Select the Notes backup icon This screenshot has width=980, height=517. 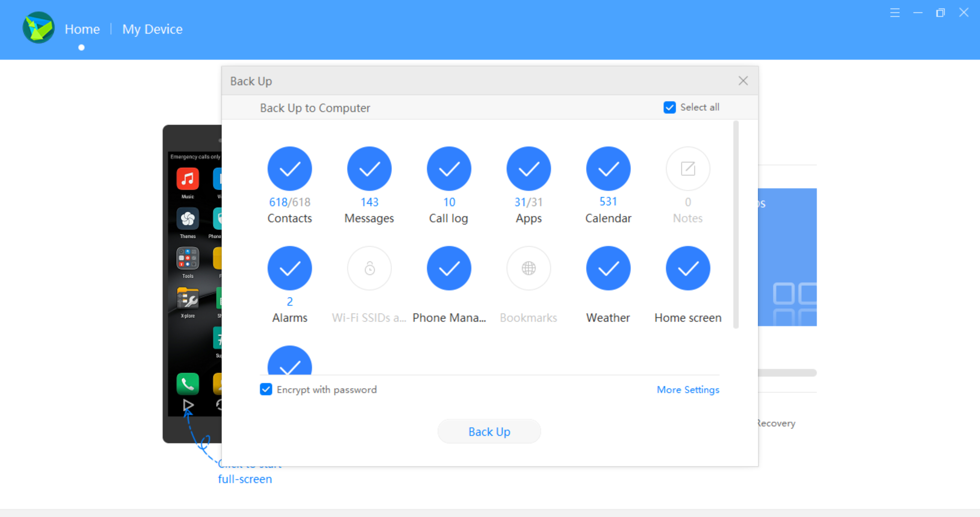pyautogui.click(x=688, y=168)
